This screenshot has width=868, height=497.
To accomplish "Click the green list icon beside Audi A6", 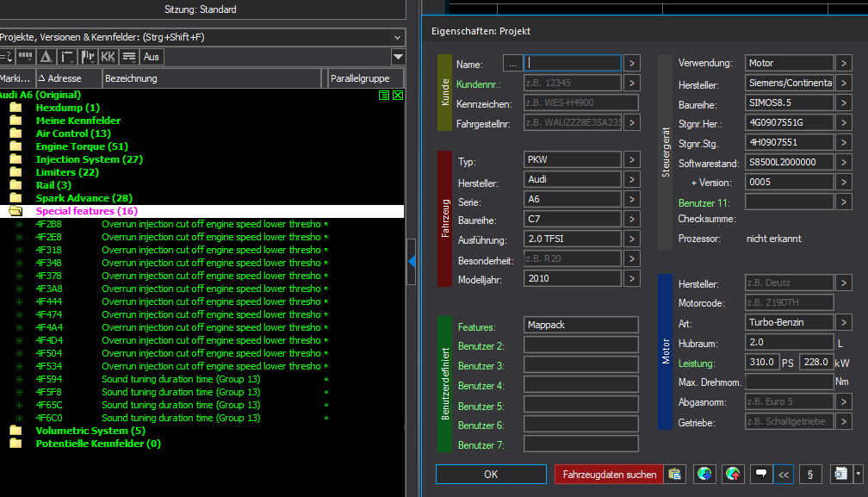I will pos(384,95).
